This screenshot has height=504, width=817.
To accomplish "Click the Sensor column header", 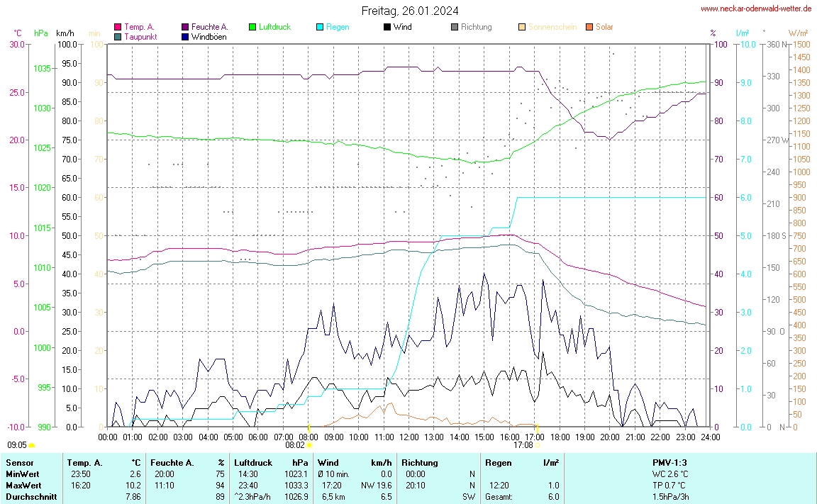I will 19,462.
